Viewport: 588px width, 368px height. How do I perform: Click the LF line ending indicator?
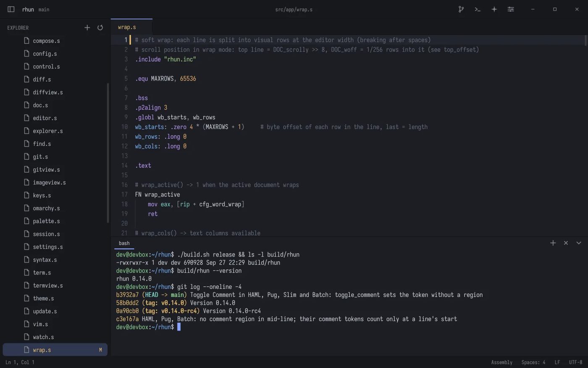click(557, 362)
